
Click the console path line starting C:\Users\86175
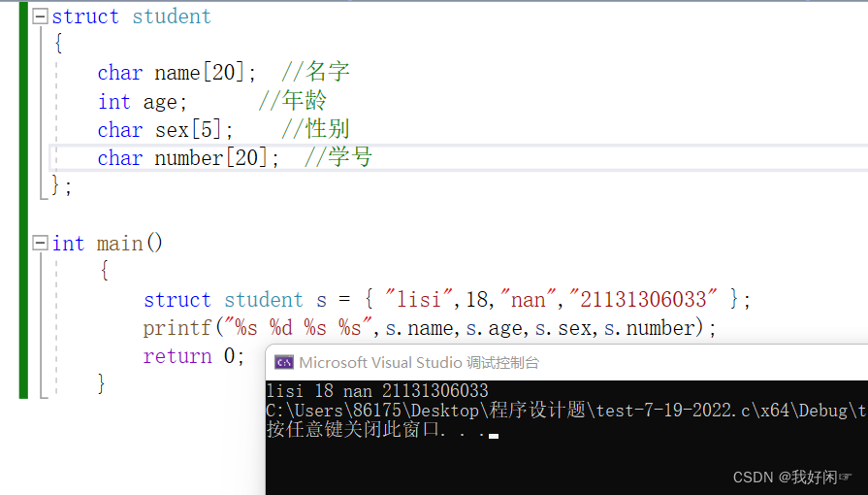[x=566, y=411]
